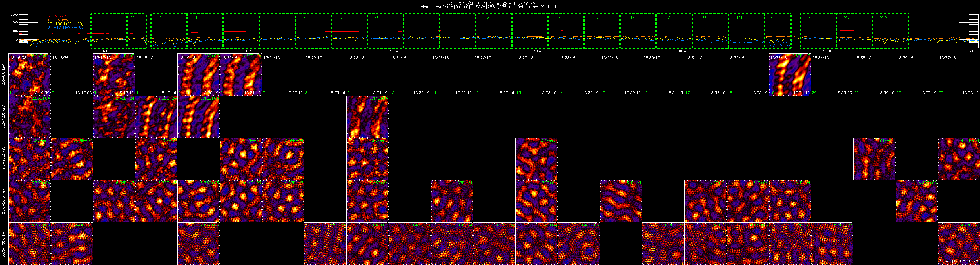Click interval 10 in the light curve

[x=422, y=31]
